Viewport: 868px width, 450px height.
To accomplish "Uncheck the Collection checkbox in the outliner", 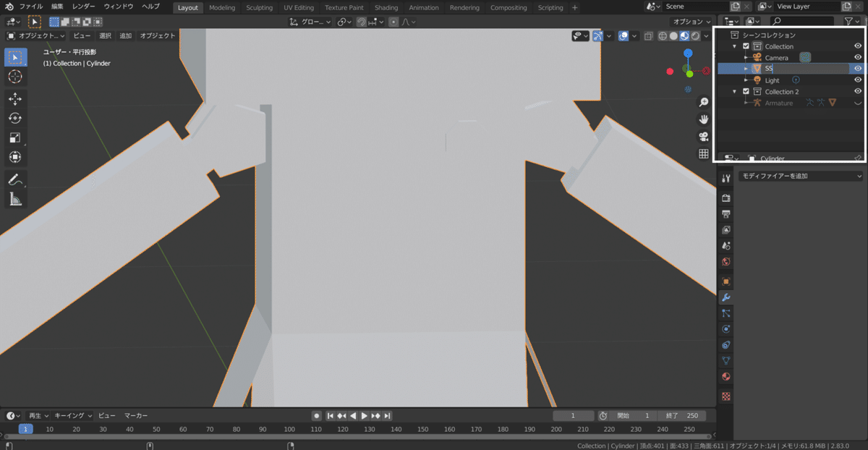I will pos(746,46).
